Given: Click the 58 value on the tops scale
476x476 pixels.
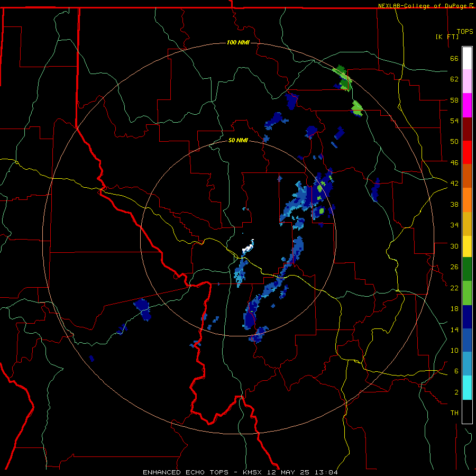Looking at the screenshot, I should pos(454,100).
